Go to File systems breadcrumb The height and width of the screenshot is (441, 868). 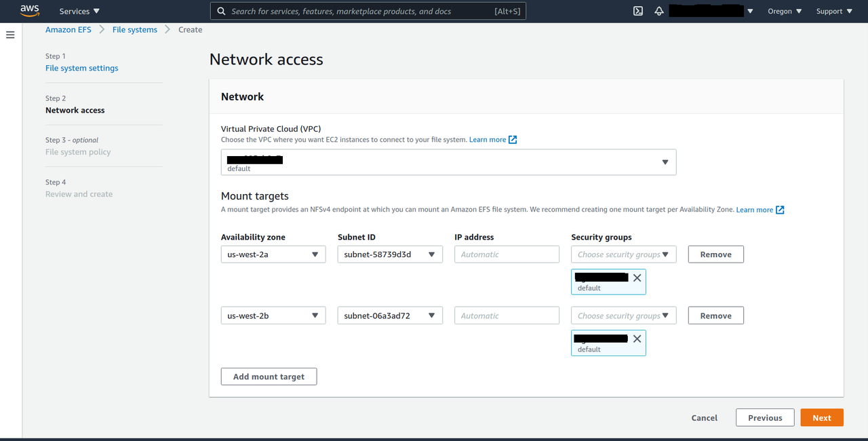tap(135, 30)
